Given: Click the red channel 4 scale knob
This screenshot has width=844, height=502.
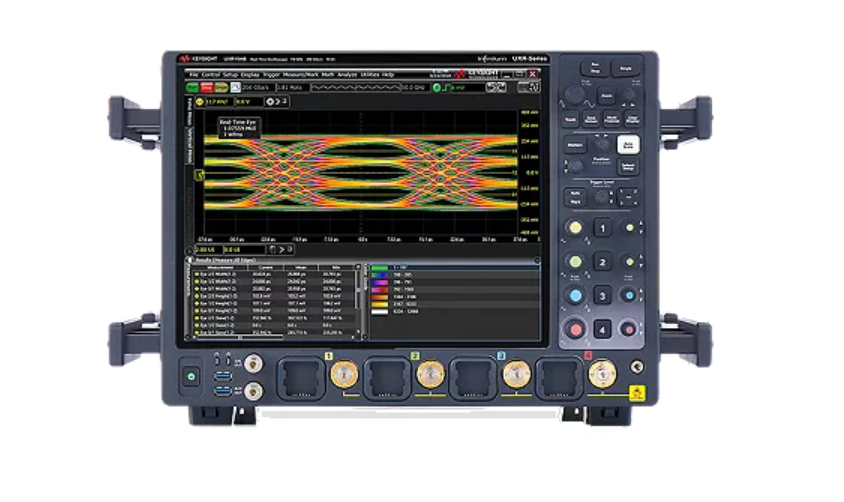Looking at the screenshot, I should coord(575,329).
